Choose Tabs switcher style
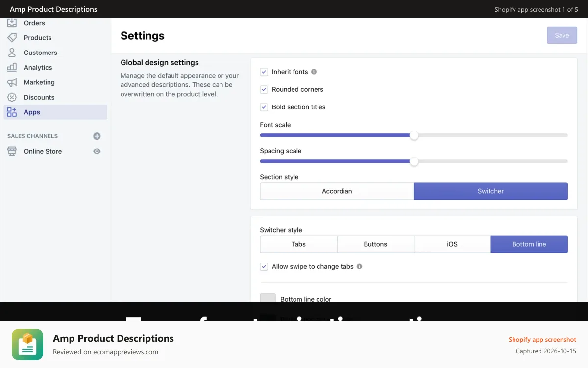The height and width of the screenshot is (368, 588). (x=298, y=244)
